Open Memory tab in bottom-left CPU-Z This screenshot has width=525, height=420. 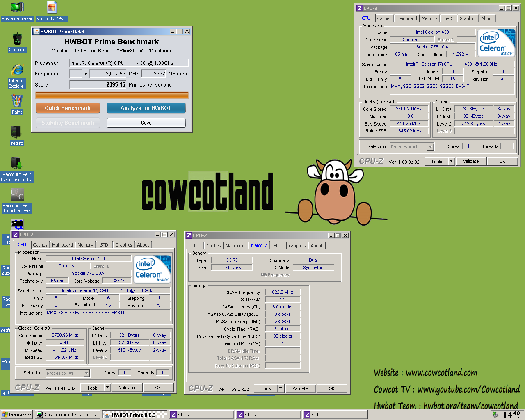point(85,245)
